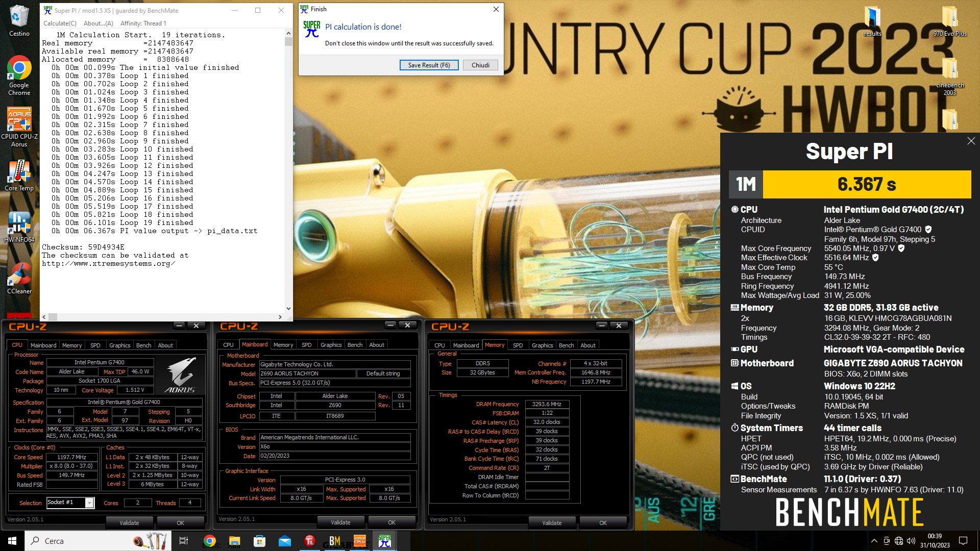The image size is (980, 551).
Task: Switch to Mainboard tab in left CPU-Z window
Action: point(43,345)
